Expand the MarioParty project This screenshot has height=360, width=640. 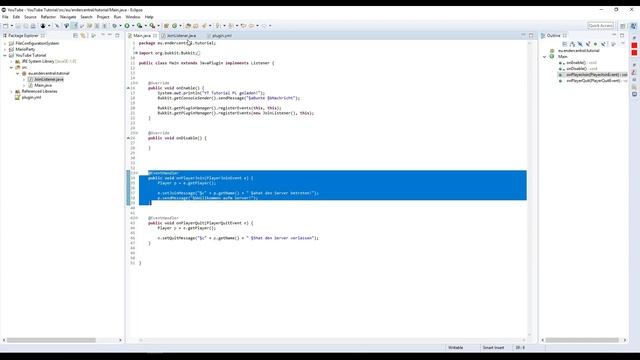coord(5,49)
